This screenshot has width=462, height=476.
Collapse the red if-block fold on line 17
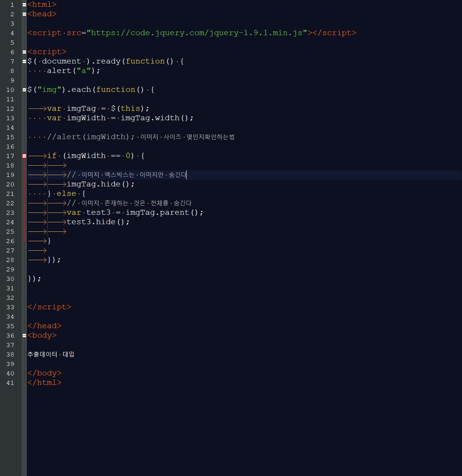[x=24, y=156]
